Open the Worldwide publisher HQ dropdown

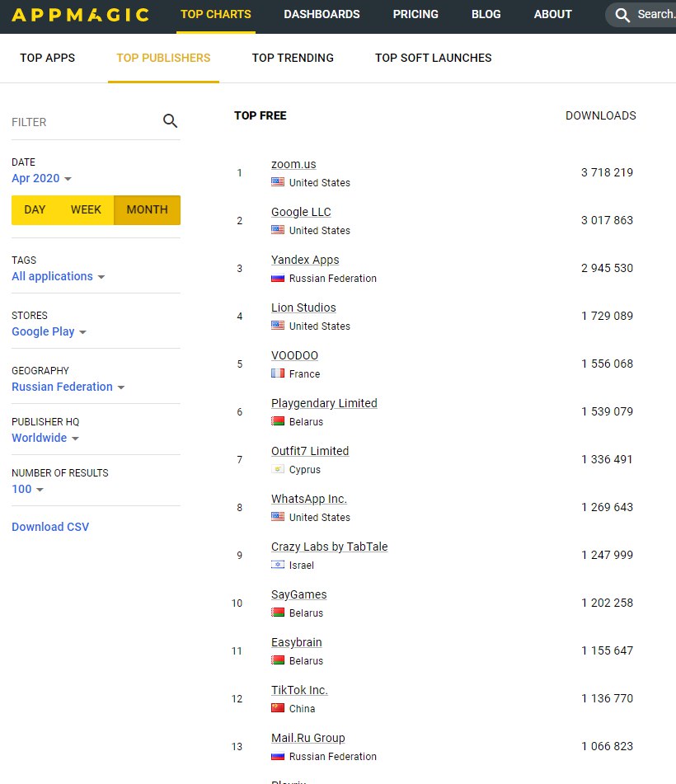coord(45,438)
